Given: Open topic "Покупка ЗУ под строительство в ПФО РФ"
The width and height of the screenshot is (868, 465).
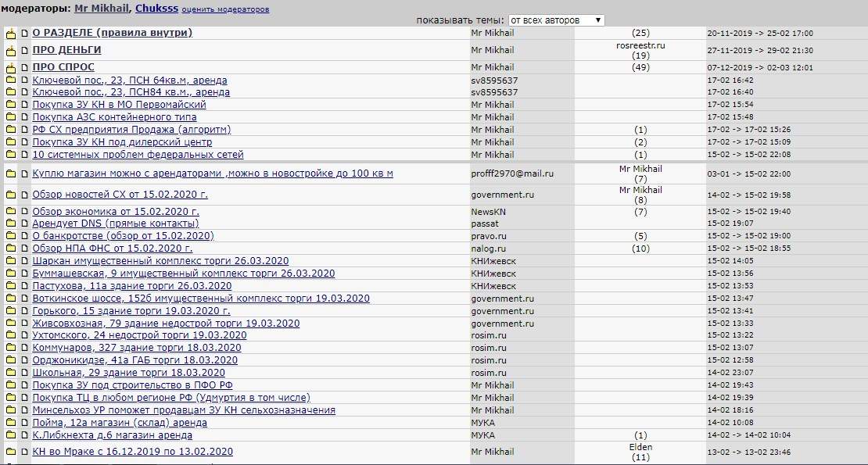Looking at the screenshot, I should point(132,385).
